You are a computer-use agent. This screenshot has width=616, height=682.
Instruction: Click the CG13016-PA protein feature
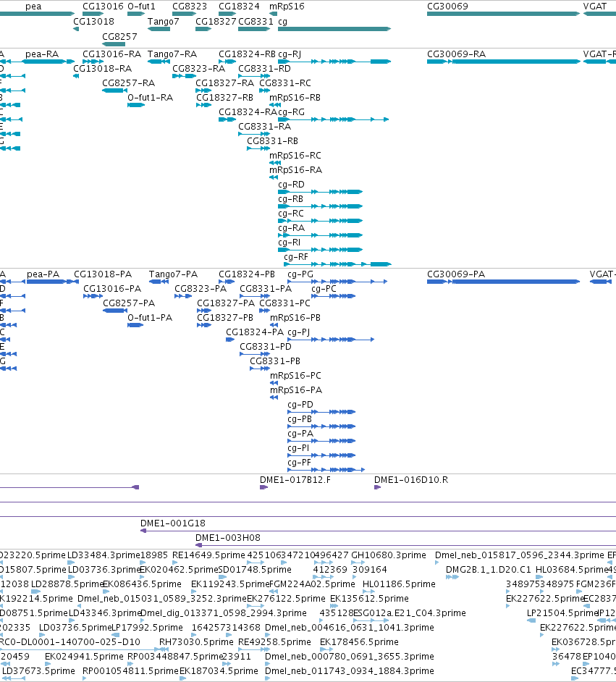click(x=93, y=296)
